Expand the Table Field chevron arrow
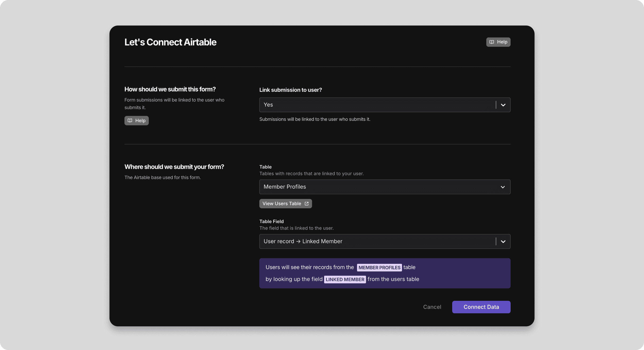The image size is (644, 350). (x=503, y=241)
